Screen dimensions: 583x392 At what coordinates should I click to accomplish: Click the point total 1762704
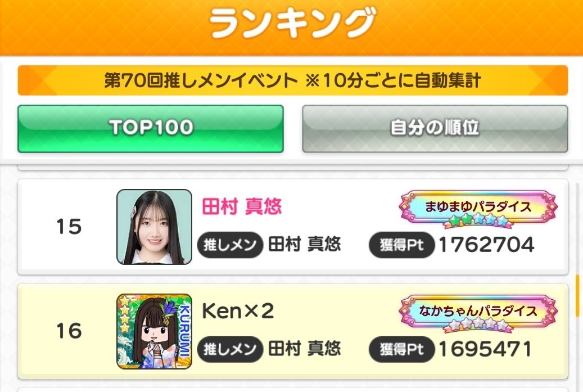(487, 245)
